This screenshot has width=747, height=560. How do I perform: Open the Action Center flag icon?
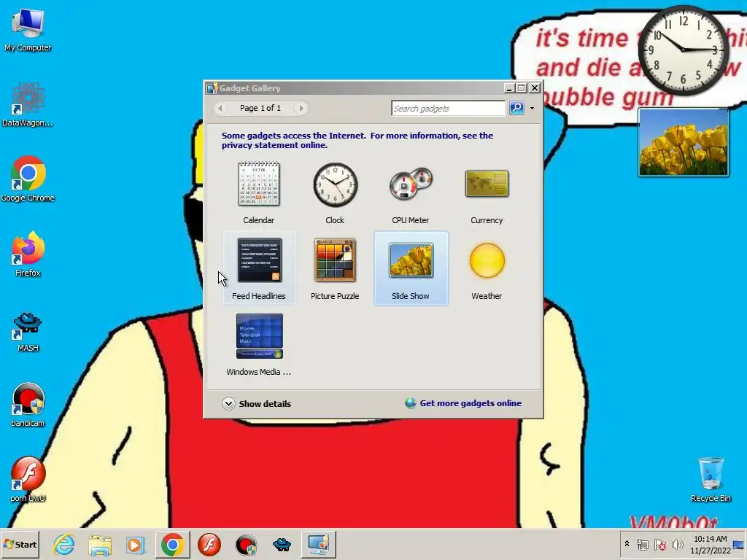(x=659, y=544)
